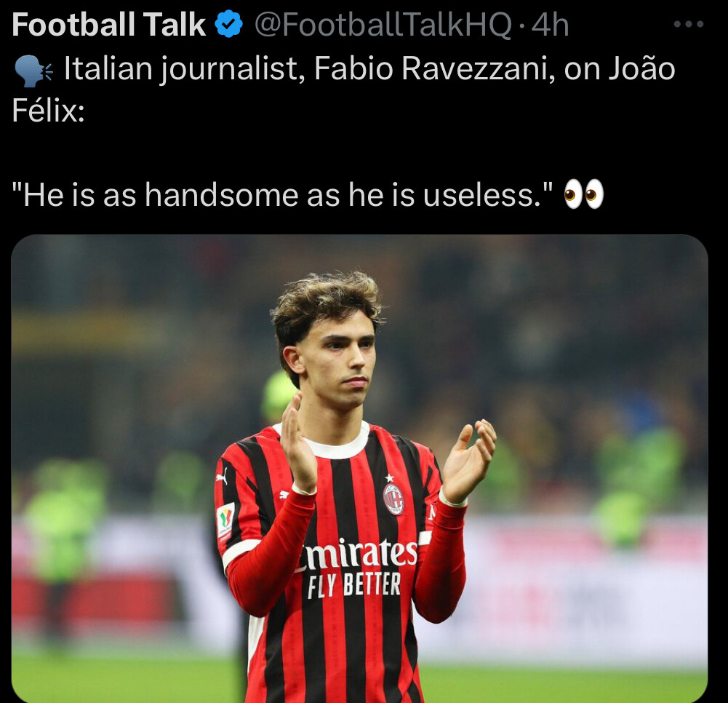The height and width of the screenshot is (703, 728).
Task: Click the Emirates sponsor wordmark
Action: tap(356, 554)
